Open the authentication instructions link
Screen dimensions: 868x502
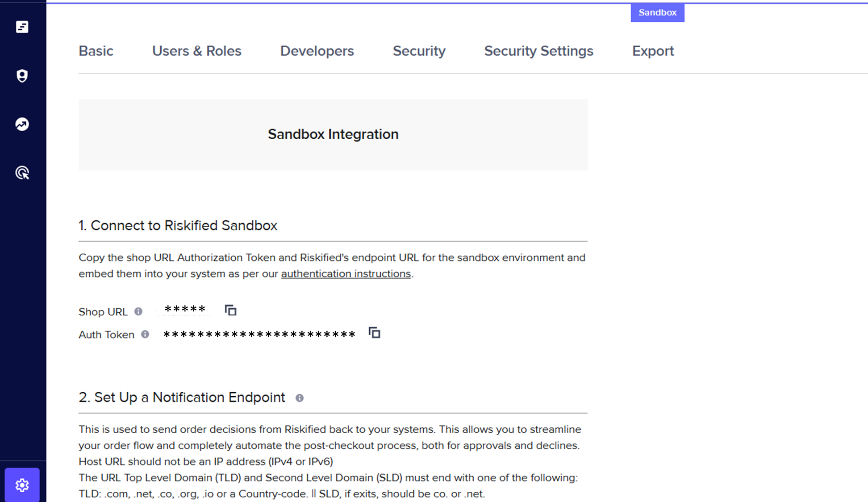click(x=346, y=274)
